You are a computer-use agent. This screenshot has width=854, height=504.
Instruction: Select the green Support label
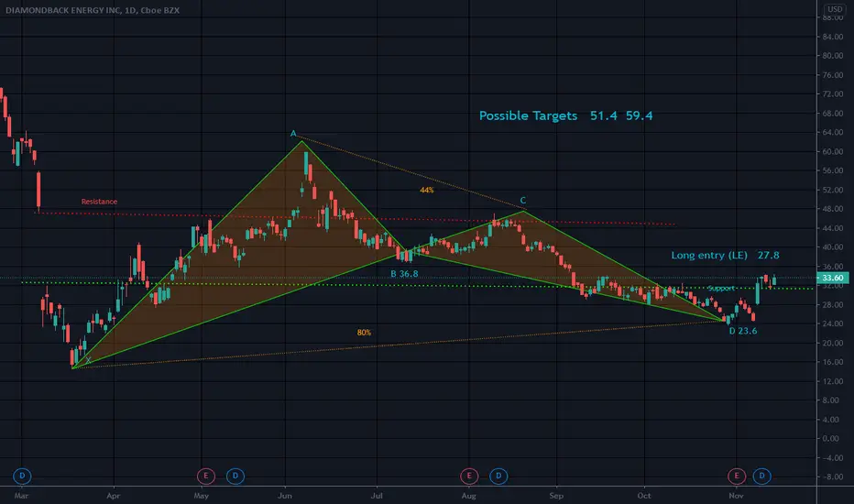point(721,289)
